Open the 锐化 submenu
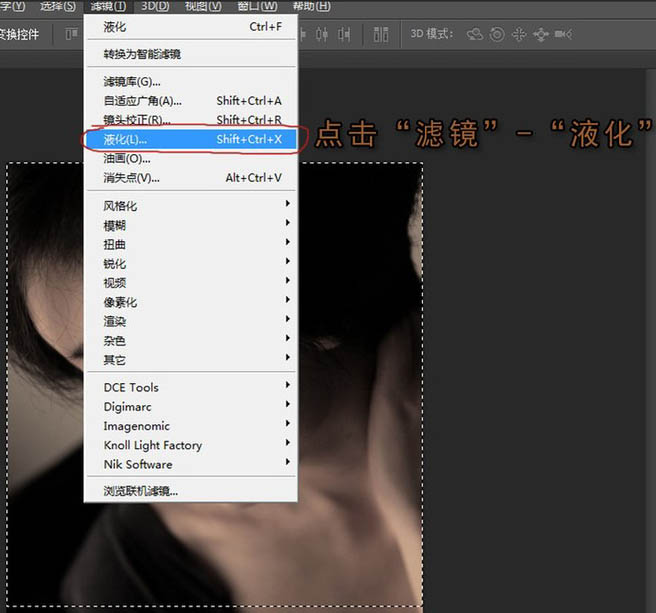This screenshot has width=656, height=613. tap(191, 264)
